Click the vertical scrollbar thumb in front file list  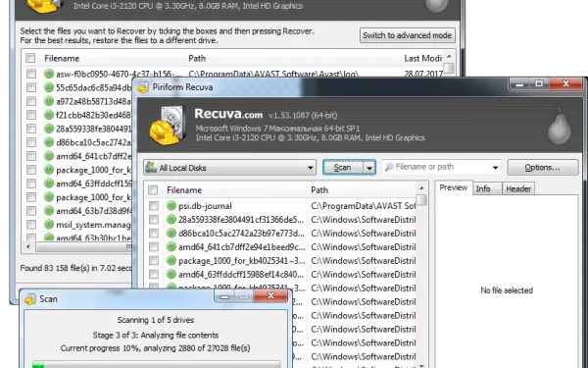[421, 200]
